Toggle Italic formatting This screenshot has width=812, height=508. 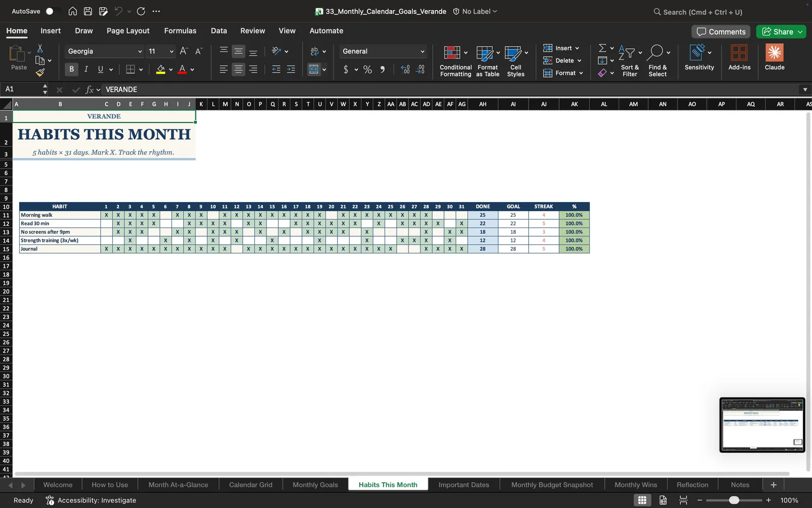click(86, 69)
